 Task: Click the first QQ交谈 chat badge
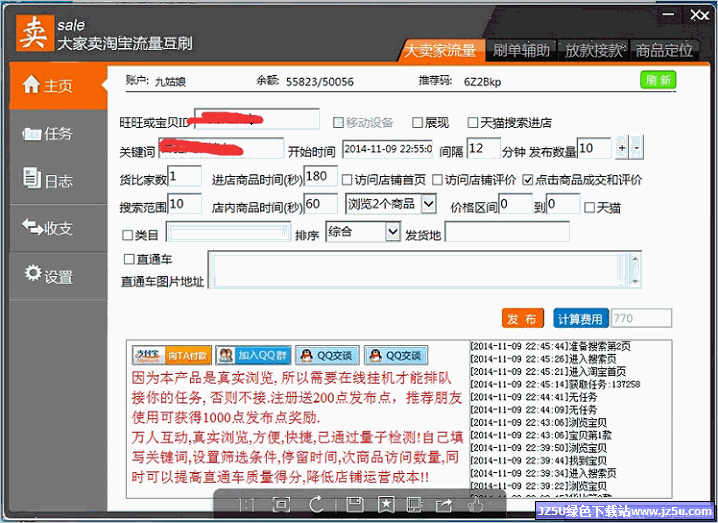327,355
